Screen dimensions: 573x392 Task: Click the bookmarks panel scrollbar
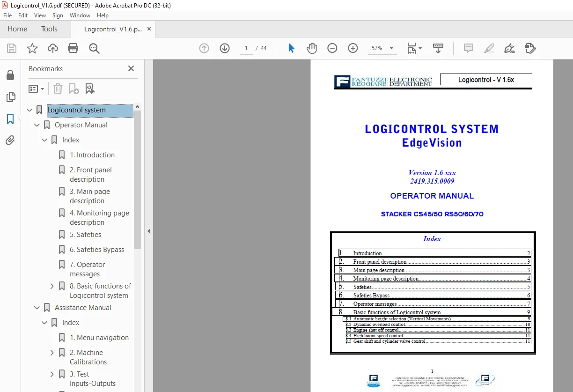[138, 180]
